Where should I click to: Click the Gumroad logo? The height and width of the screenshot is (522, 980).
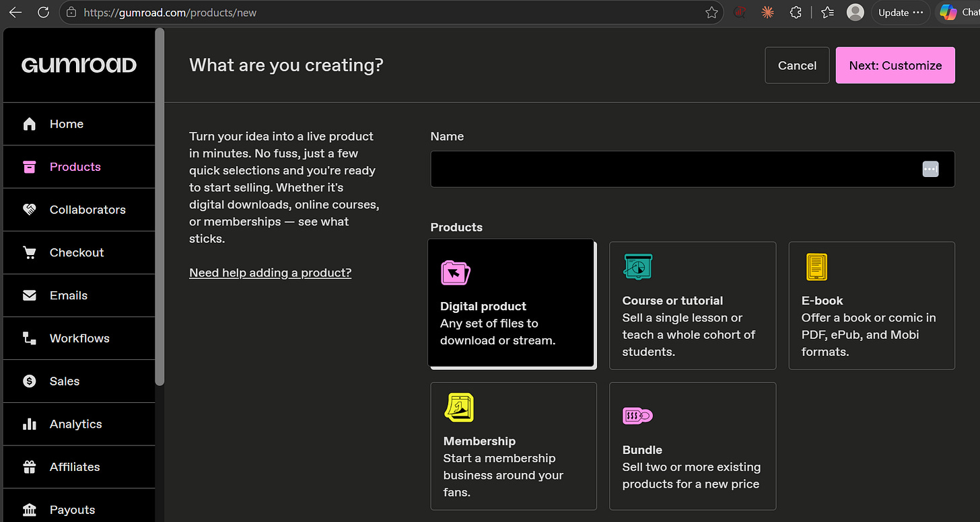pyautogui.click(x=79, y=65)
